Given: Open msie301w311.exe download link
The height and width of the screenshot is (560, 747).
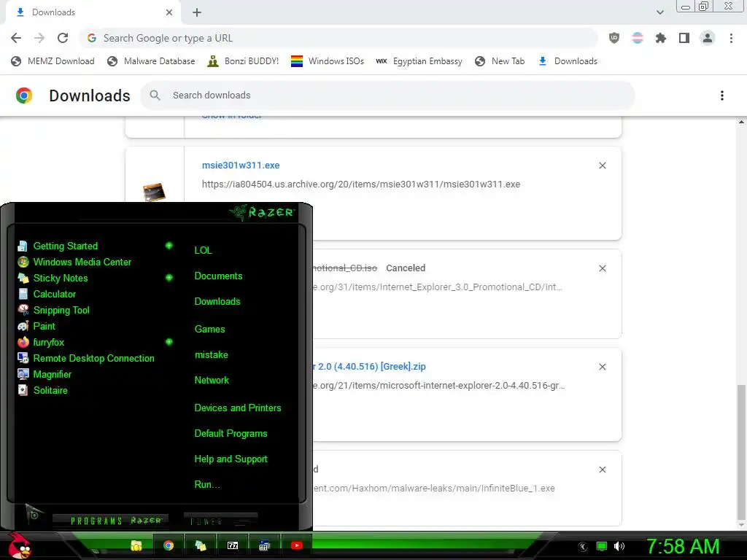Looking at the screenshot, I should coord(241,166).
